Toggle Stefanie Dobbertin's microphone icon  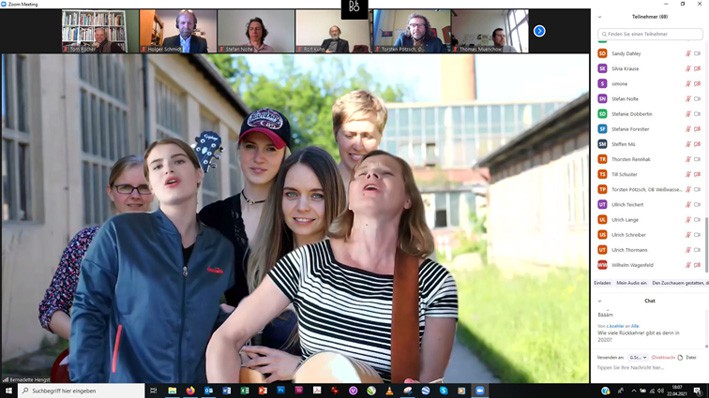688,114
